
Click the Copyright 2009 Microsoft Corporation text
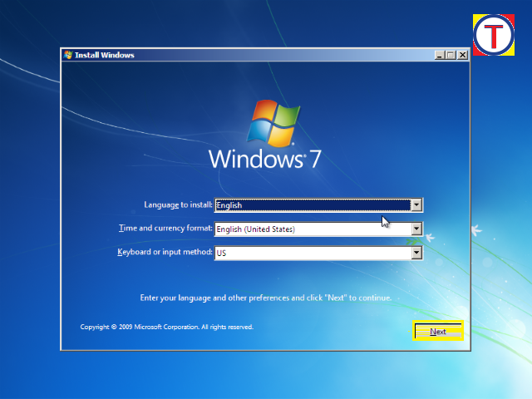166,327
